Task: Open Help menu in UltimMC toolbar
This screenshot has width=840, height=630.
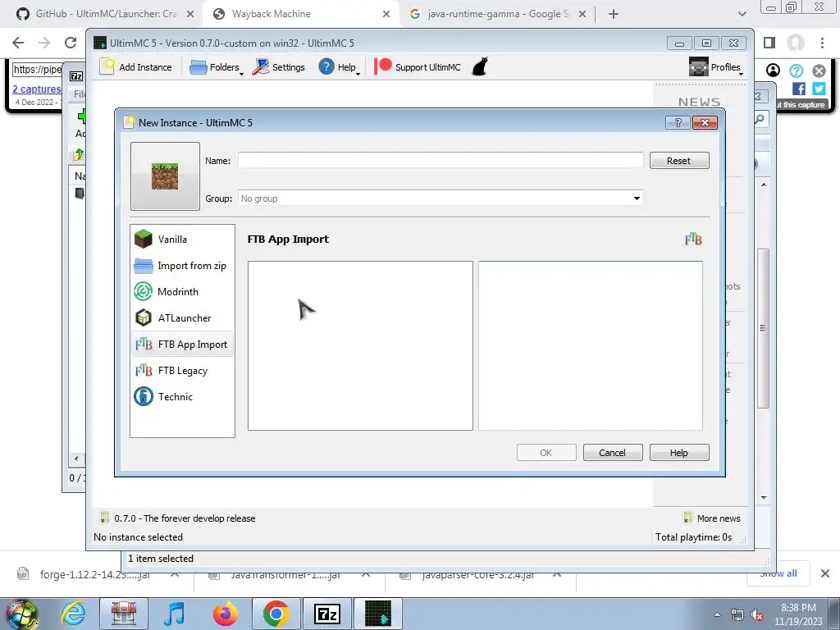Action: (339, 67)
